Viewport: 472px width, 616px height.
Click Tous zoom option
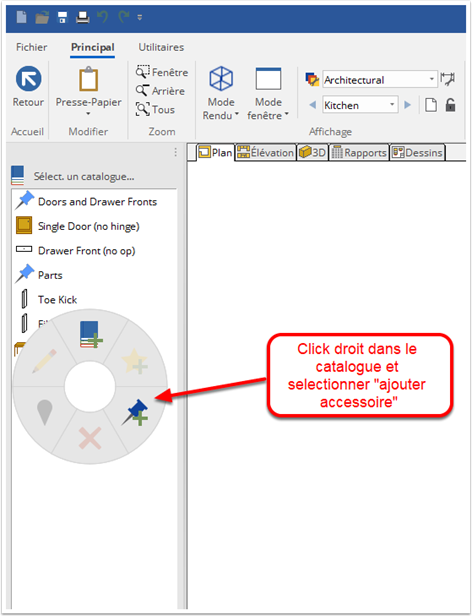click(155, 109)
